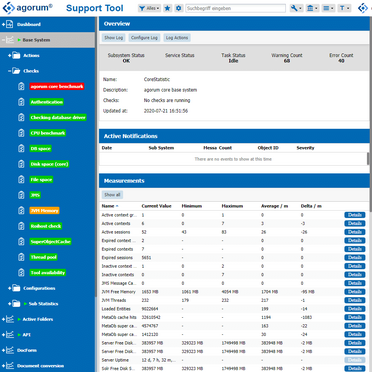The width and height of the screenshot is (372, 372).
Task: Click the icon beside File space
Action: point(21,180)
